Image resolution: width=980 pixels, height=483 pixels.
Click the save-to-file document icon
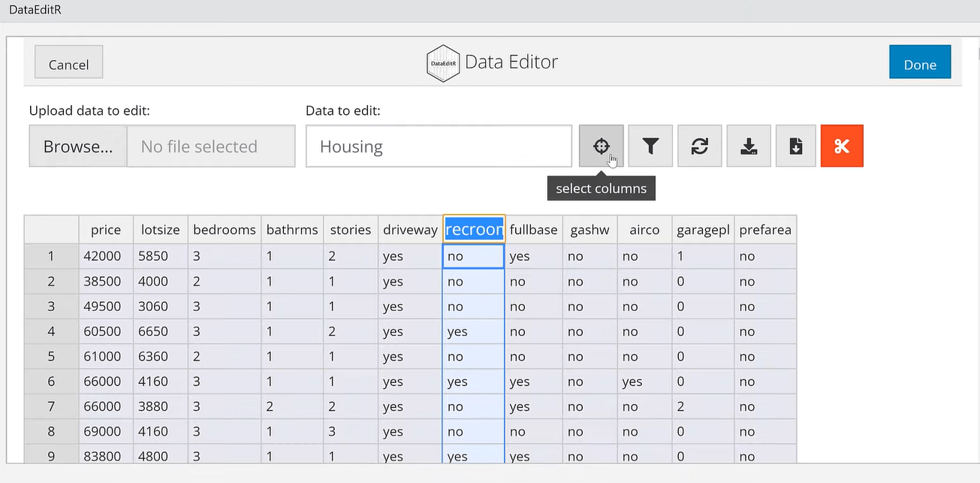point(796,146)
